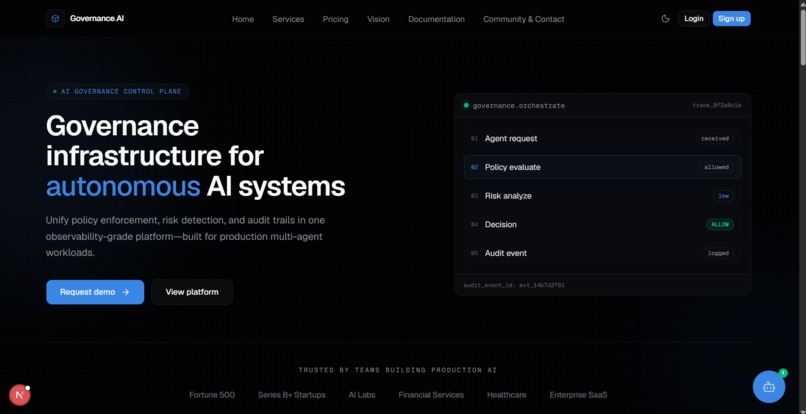The width and height of the screenshot is (806, 414).
Task: Click Enterprise SaaS label
Action: 578,395
